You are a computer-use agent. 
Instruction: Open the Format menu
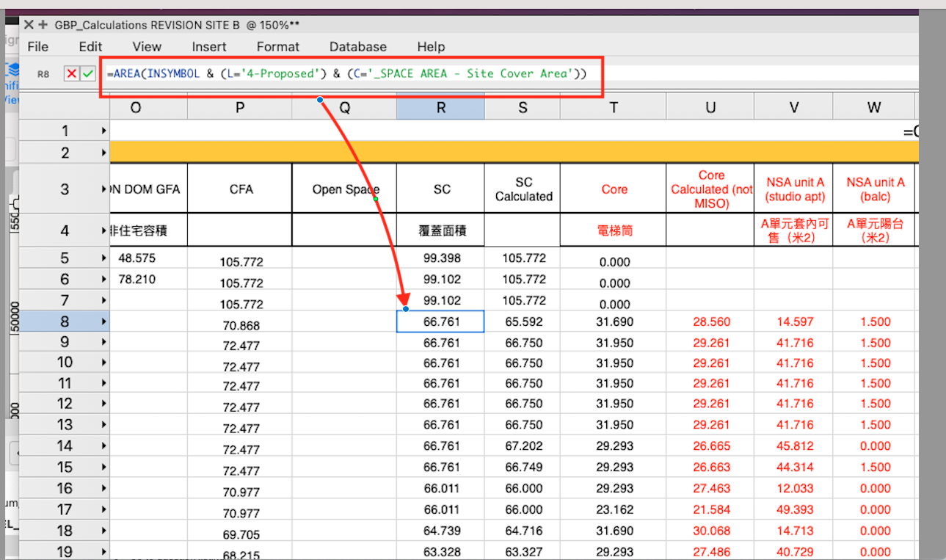click(x=277, y=46)
